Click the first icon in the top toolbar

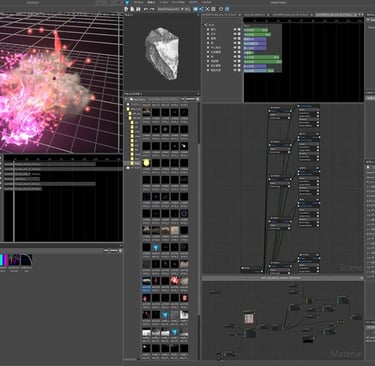(127, 9)
